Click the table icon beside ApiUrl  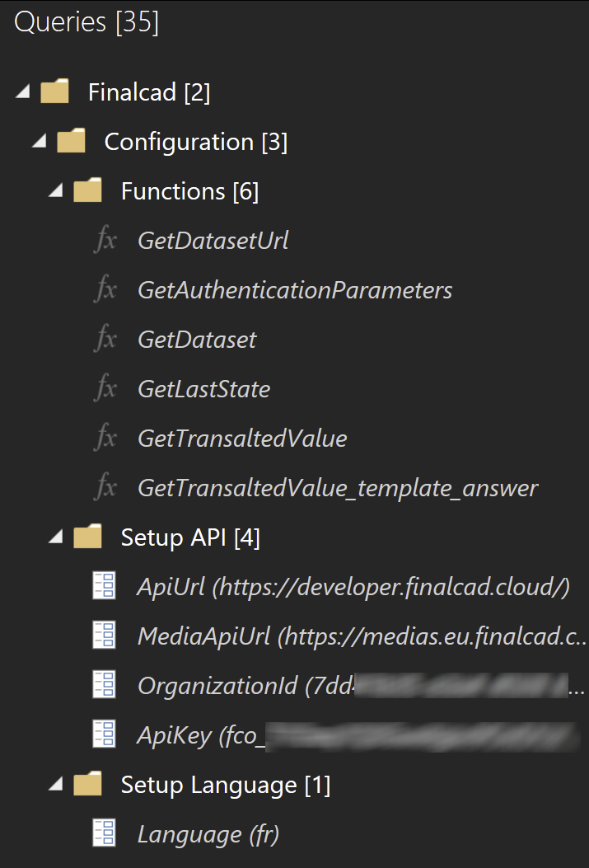105,587
